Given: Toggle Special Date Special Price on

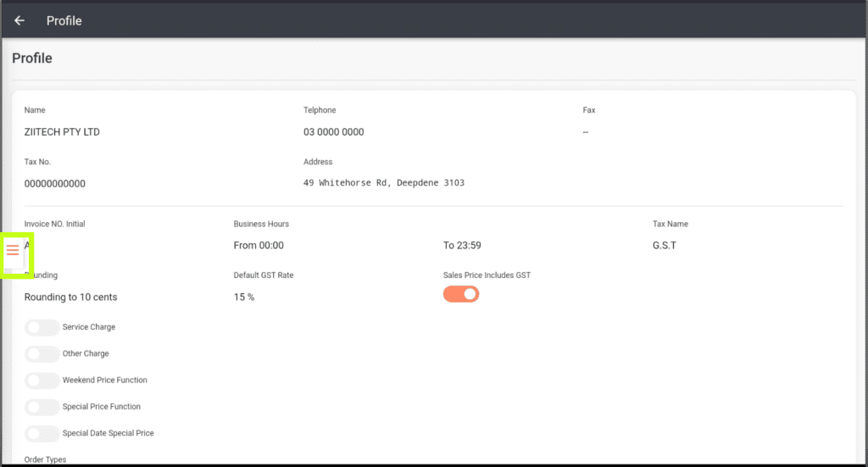Looking at the screenshot, I should tap(42, 433).
